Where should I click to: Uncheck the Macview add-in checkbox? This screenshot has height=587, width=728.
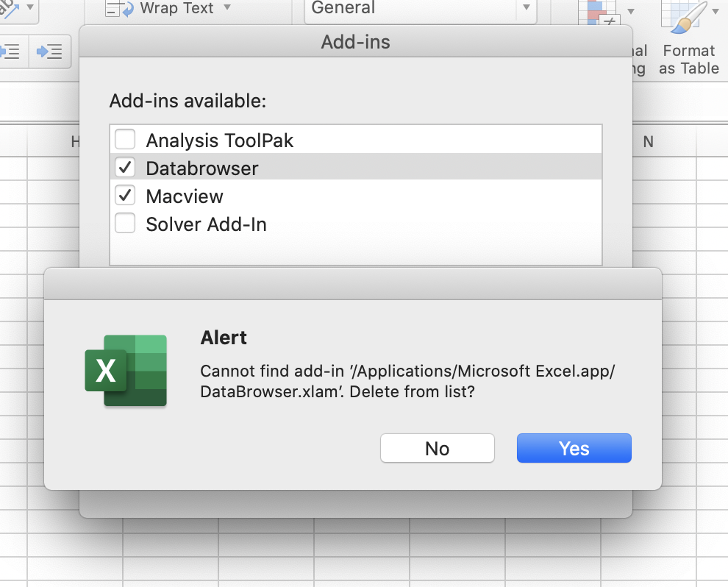pyautogui.click(x=125, y=195)
